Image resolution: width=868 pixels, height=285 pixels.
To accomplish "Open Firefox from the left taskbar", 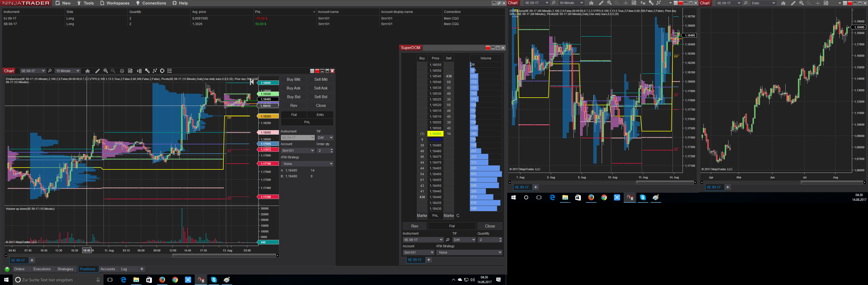I will (162, 280).
